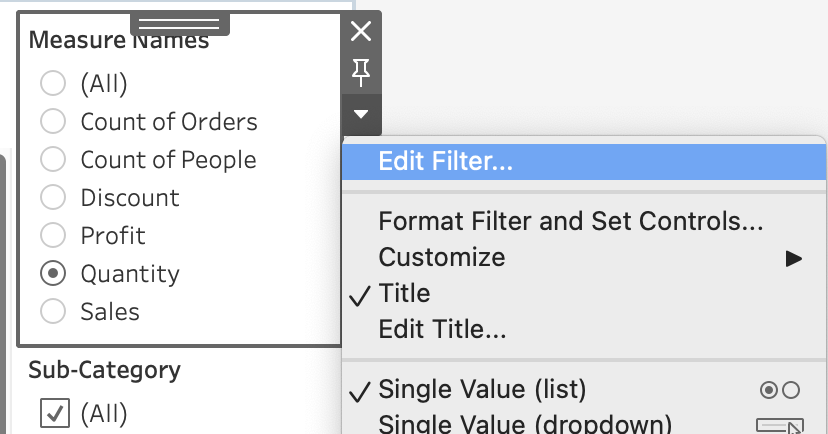The image size is (828, 434).
Task: Select Single Value (list) display mode
Action: [482, 390]
